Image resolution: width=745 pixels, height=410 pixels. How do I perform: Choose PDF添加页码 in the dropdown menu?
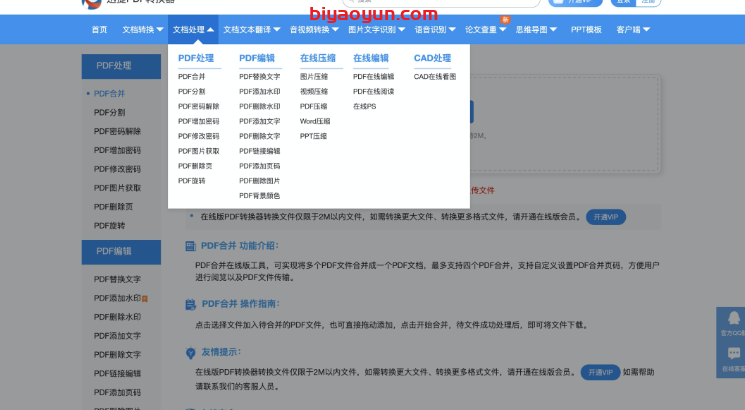coord(259,166)
